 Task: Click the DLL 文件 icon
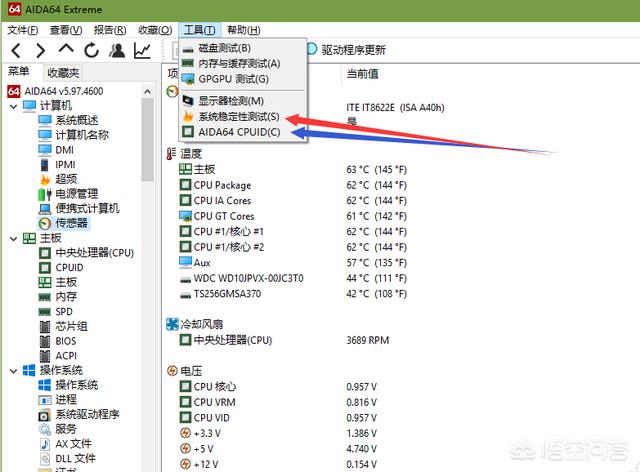tap(45, 459)
